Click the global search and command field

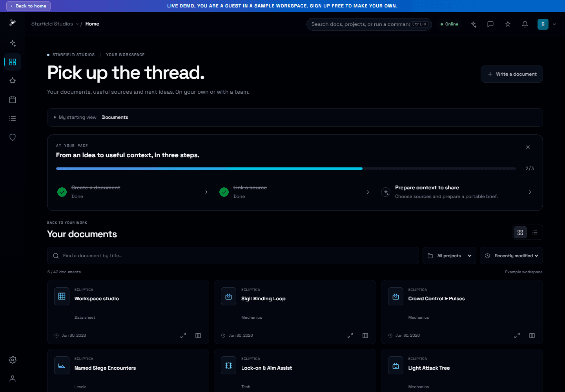[x=369, y=24]
